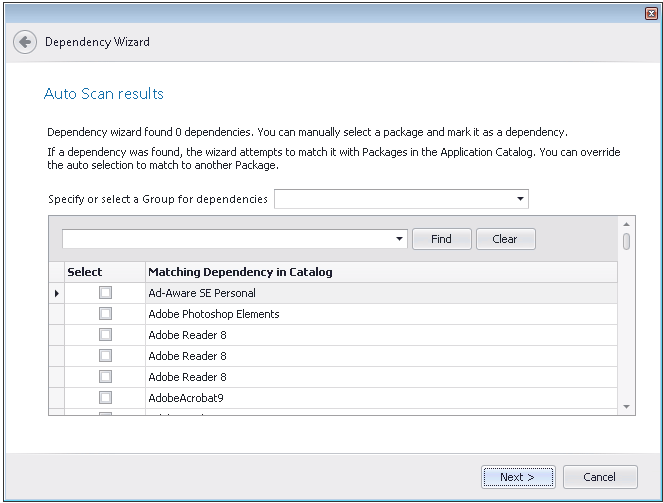Viewport: 663px width, 503px height.
Task: Expand the search combo box next to Find
Action: click(x=399, y=239)
